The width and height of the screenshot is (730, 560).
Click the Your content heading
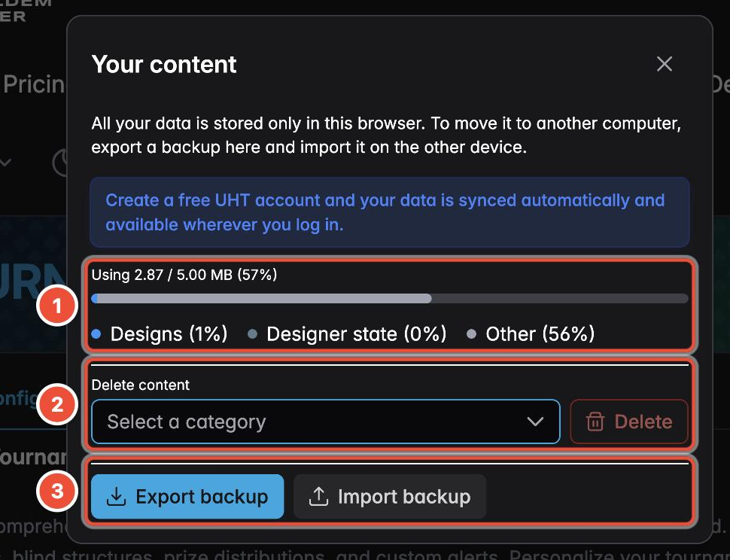click(x=164, y=64)
